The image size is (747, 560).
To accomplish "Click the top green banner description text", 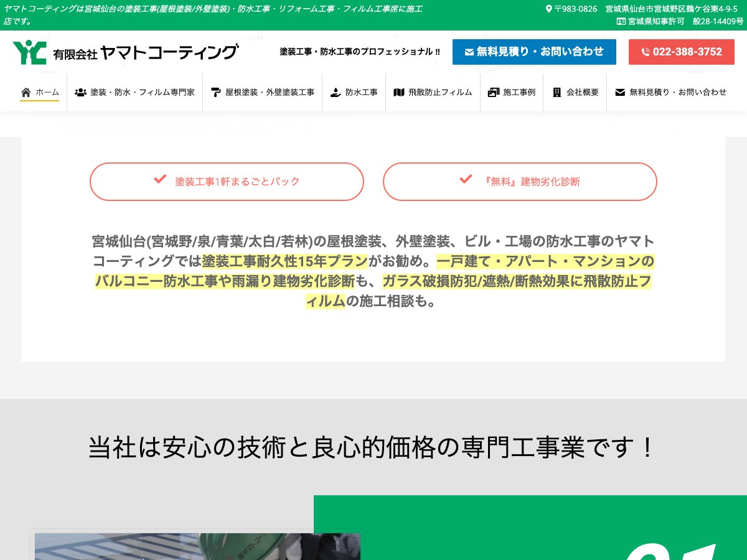I will [213, 15].
